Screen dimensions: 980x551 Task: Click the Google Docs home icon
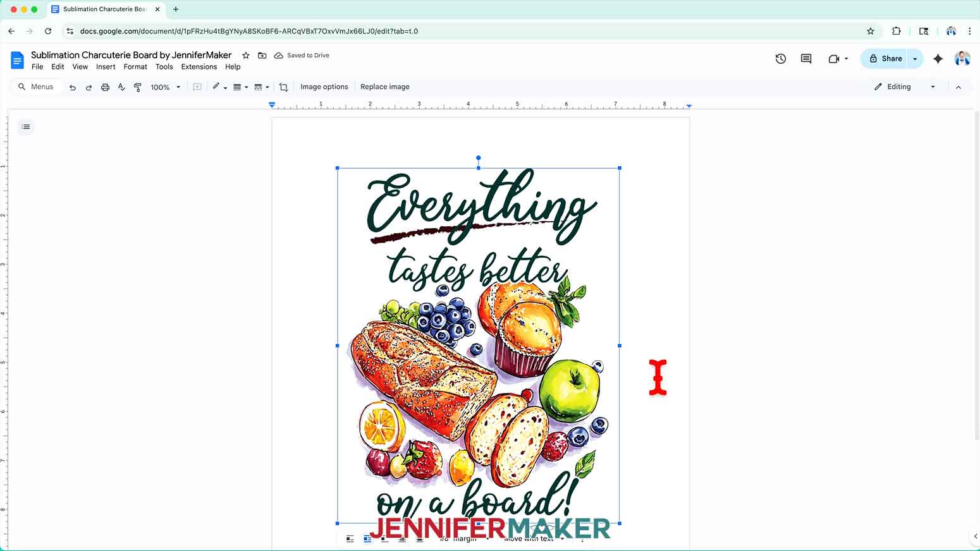coord(17,60)
